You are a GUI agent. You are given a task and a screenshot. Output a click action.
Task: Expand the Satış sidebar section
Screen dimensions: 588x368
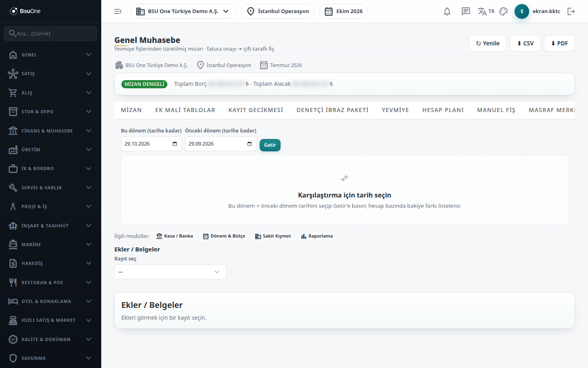coord(51,74)
